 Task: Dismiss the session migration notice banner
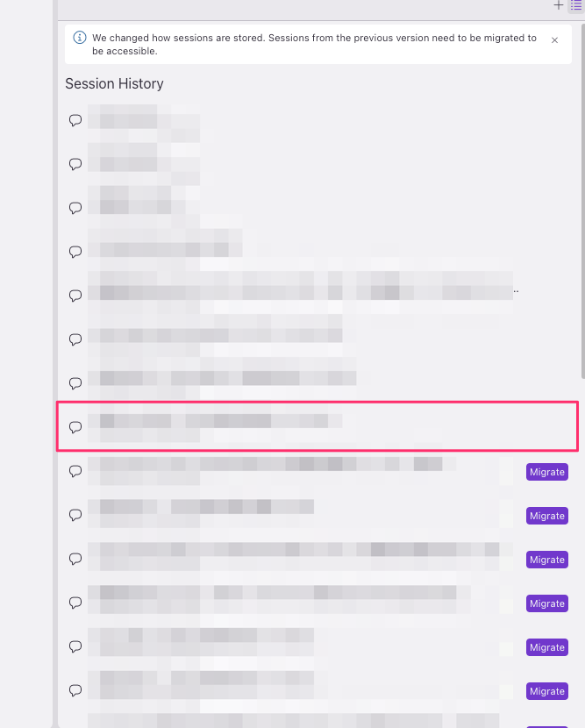point(554,40)
